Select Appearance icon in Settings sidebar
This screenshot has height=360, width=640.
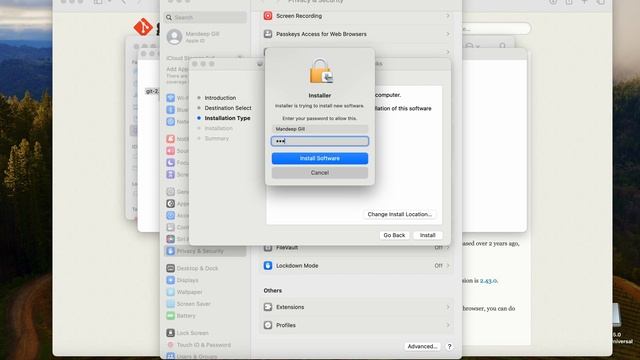[x=171, y=203]
